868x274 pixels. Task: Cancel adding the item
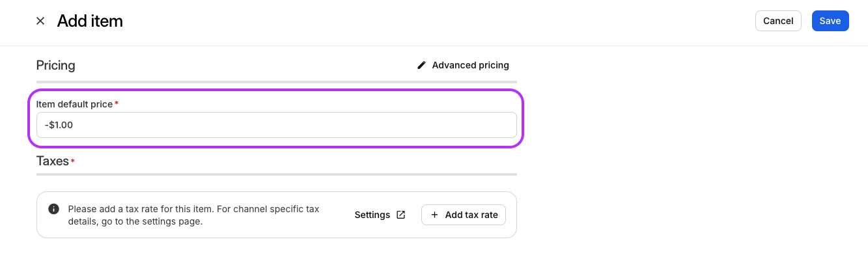778,21
